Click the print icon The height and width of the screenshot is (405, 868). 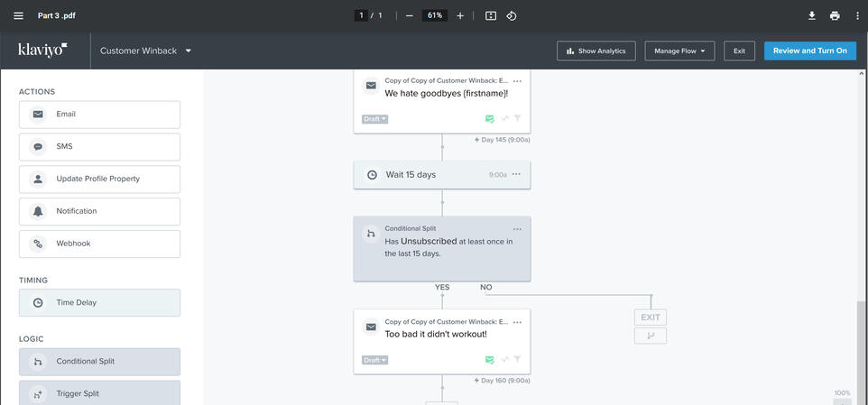(835, 15)
